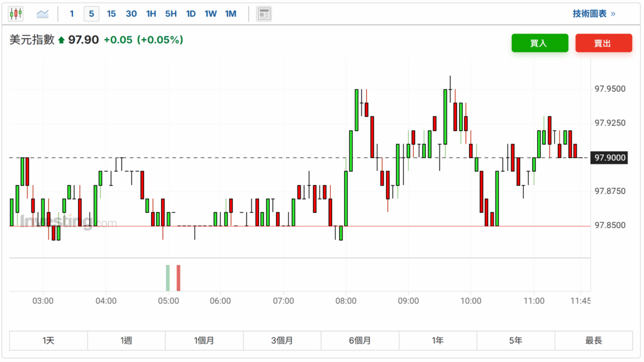Click the 97.90 last price value
Viewport: 644px width, 362px height.
(x=84, y=40)
